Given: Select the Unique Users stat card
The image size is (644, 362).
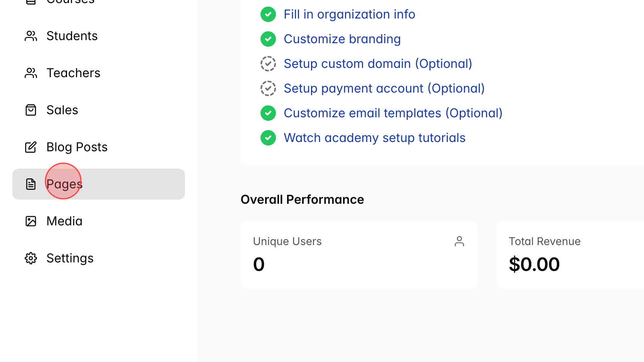Looking at the screenshot, I should point(359,255).
